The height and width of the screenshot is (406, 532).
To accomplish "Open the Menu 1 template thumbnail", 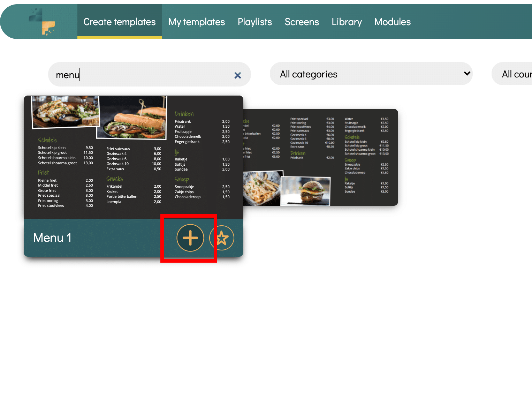I will point(134,157).
